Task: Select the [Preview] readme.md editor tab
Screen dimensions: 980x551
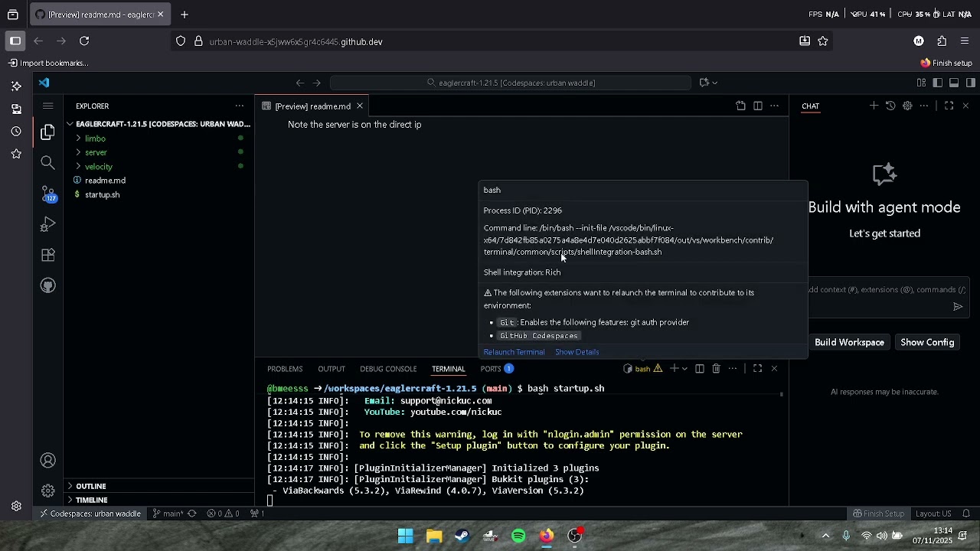Action: click(x=312, y=106)
